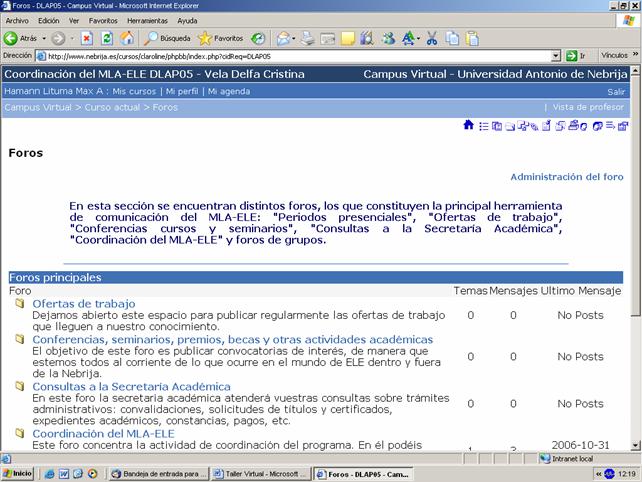
Task: Click folder icon beside Consultas a la Secretaría
Action: (20, 386)
